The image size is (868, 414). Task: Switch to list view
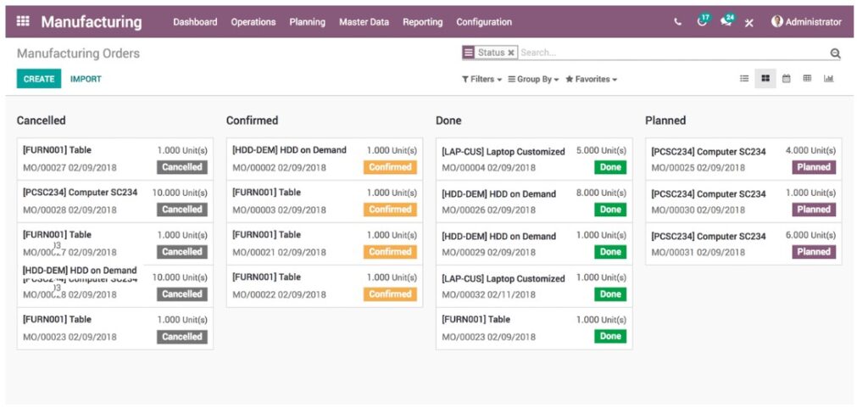(x=744, y=79)
